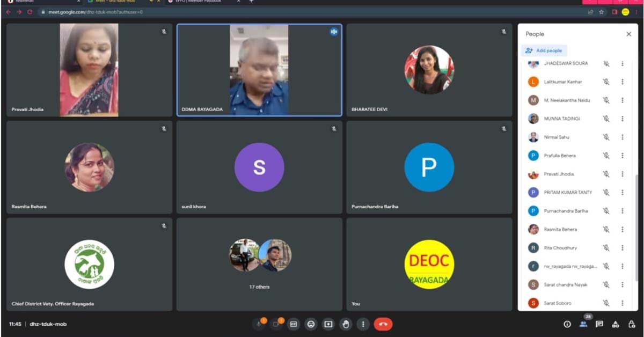
Task: Open the chat with everyone panel
Action: click(599, 324)
